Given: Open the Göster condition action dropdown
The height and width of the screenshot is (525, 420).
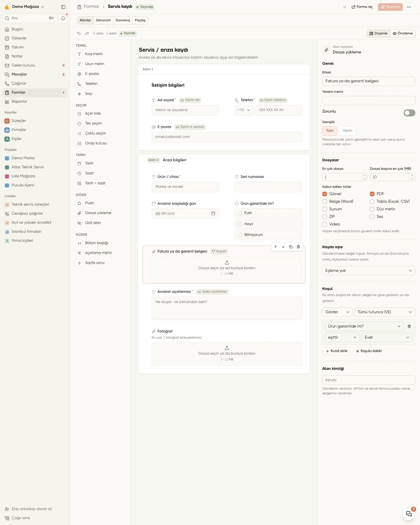Looking at the screenshot, I should click(337, 312).
